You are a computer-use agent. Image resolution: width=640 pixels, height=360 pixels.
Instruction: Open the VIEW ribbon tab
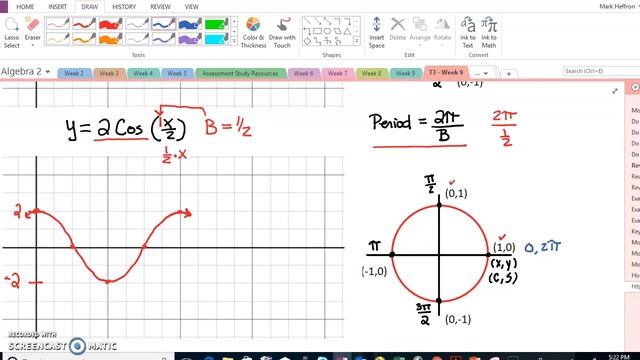tap(191, 7)
